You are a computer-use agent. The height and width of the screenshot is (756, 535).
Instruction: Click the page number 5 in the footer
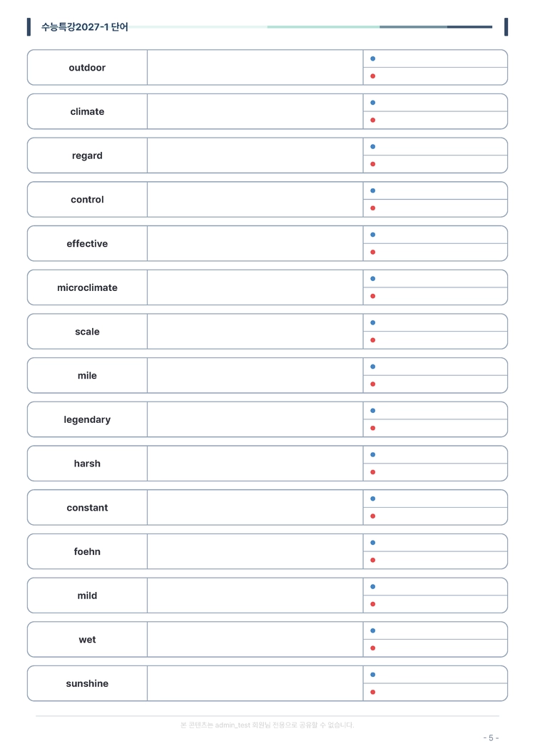[491, 737]
